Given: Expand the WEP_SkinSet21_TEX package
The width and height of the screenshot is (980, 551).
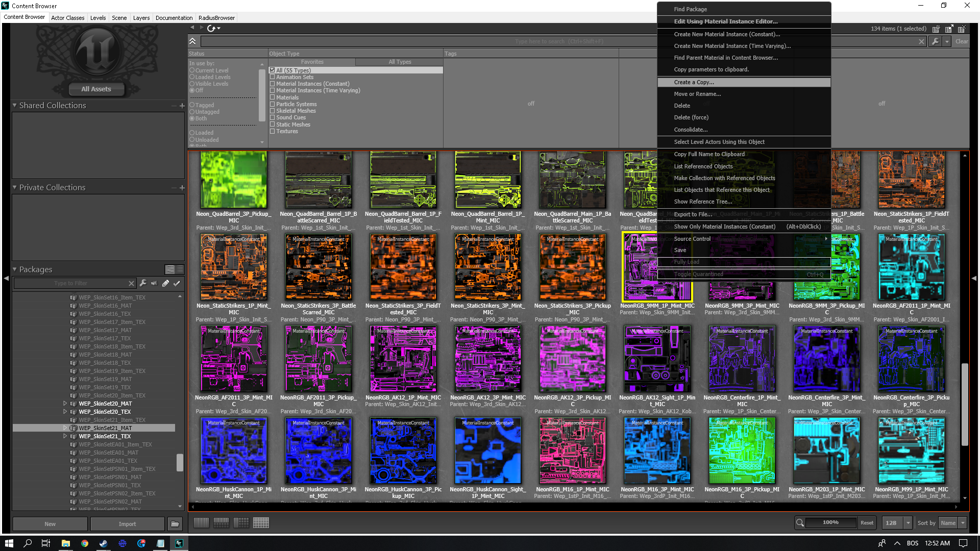Looking at the screenshot, I should (65, 436).
